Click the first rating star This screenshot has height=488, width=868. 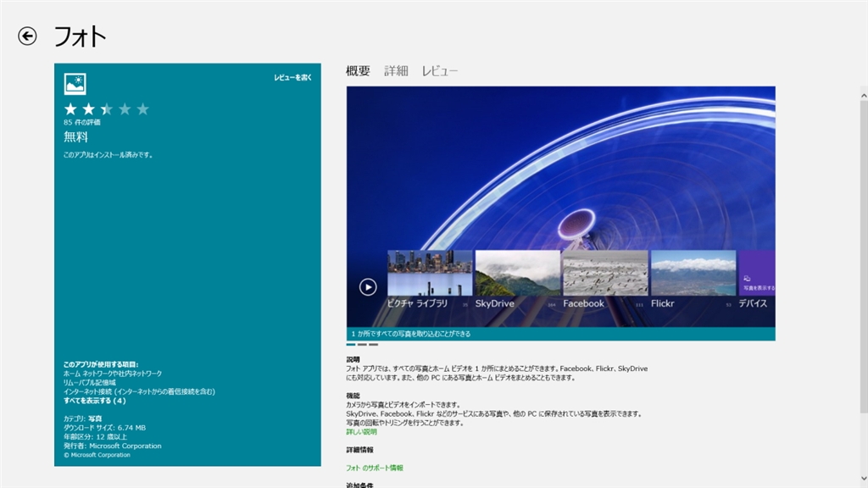pos(70,109)
